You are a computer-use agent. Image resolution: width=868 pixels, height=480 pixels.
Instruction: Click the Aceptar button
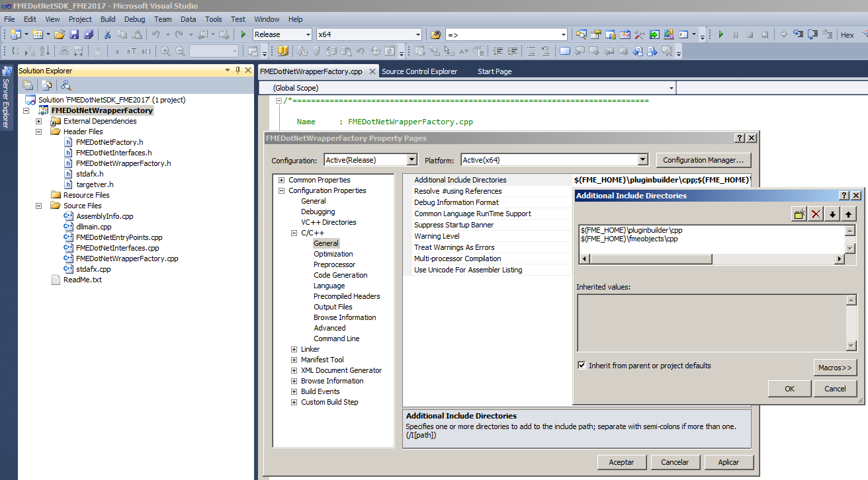622,462
